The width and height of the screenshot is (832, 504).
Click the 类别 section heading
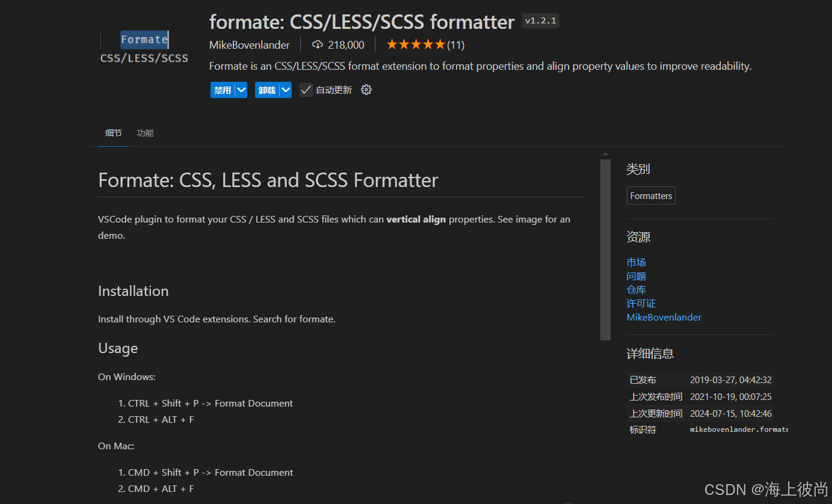638,169
